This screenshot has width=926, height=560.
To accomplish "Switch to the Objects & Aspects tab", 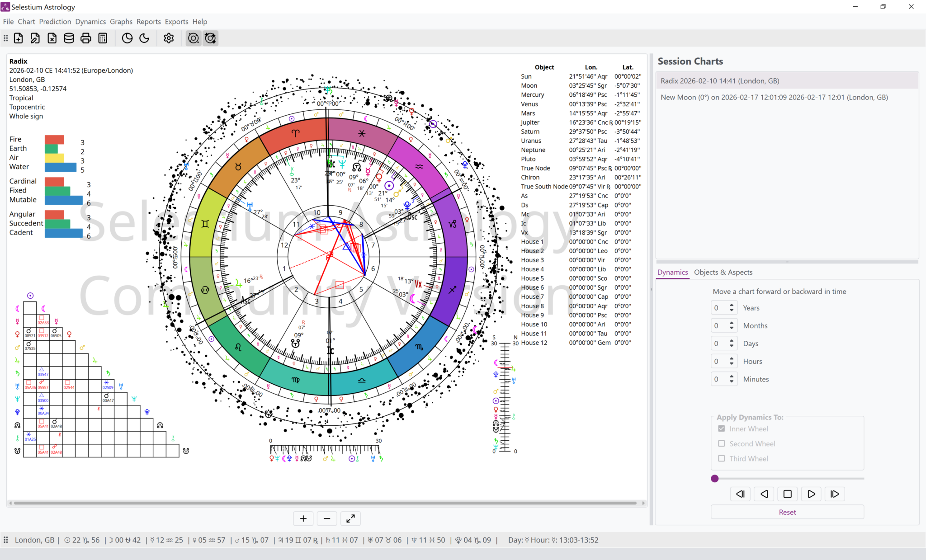I will pyautogui.click(x=723, y=272).
